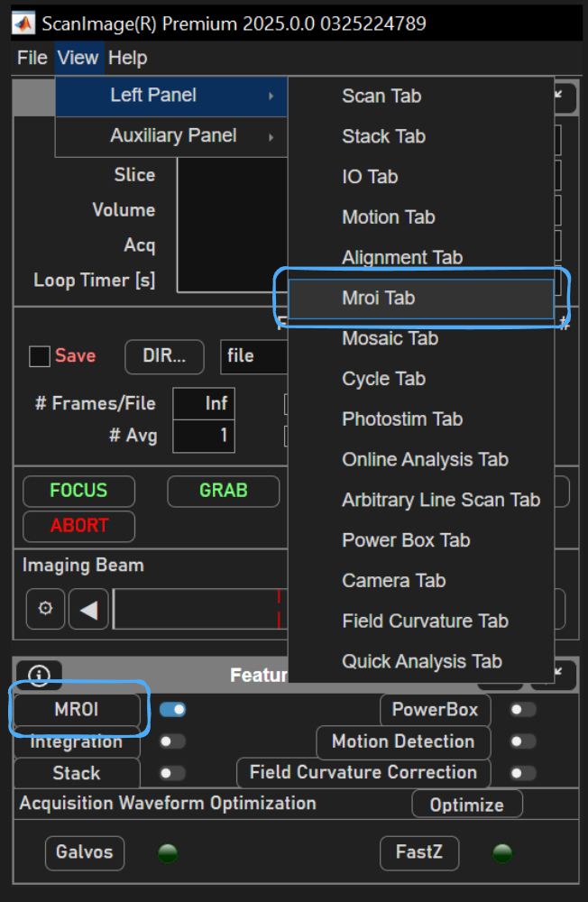The width and height of the screenshot is (588, 902).
Task: Click the # Frames/File input field
Action: pos(204,403)
